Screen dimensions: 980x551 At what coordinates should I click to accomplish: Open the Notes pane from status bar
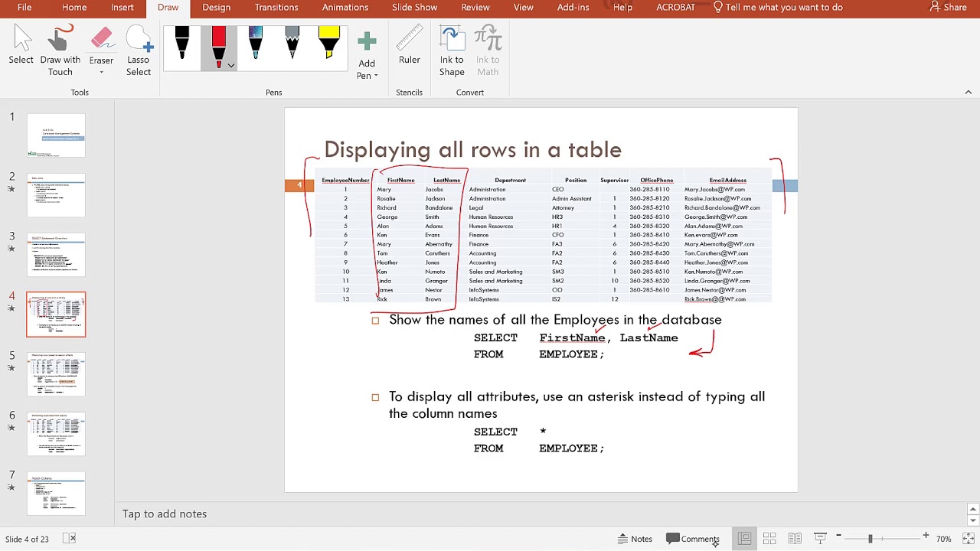(x=635, y=539)
